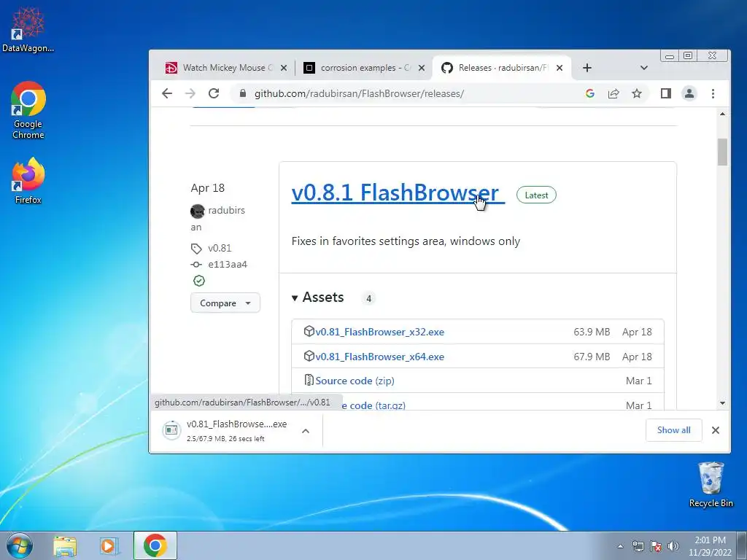This screenshot has height=560, width=747.
Task: Select the Firefox desktop icon
Action: [x=28, y=182]
